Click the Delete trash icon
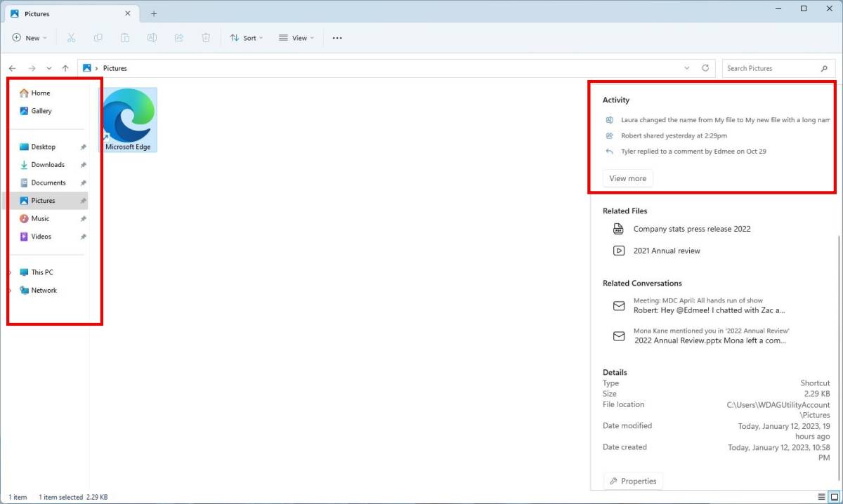The width and height of the screenshot is (843, 504). (206, 38)
